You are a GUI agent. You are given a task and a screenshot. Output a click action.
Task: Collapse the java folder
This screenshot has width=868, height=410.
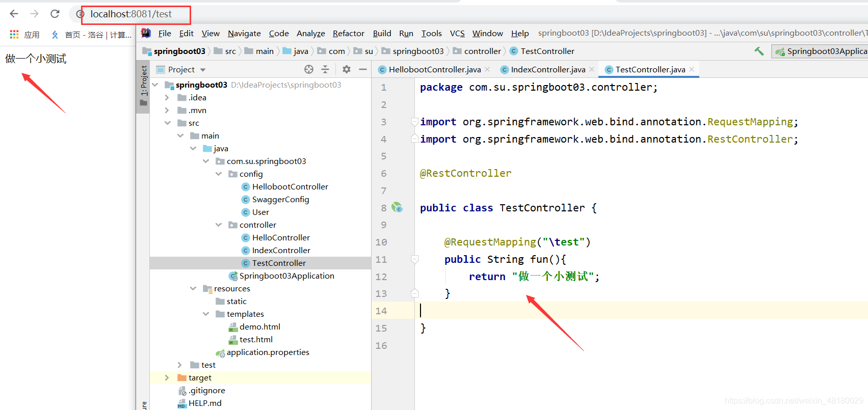193,148
